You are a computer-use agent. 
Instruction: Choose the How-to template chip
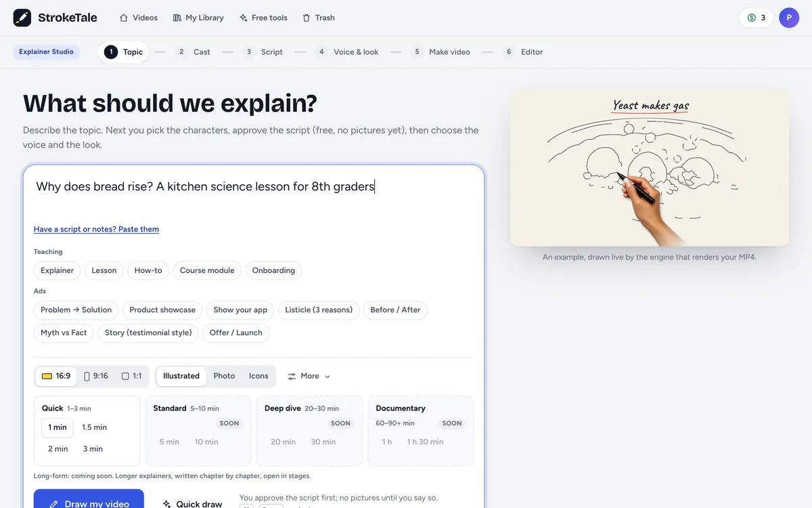pyautogui.click(x=148, y=270)
